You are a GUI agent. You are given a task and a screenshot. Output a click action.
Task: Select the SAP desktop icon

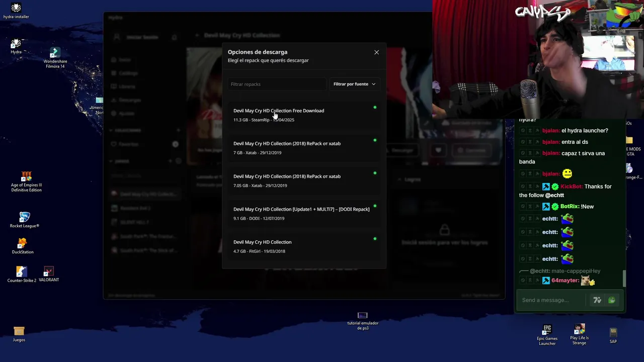pos(613,336)
